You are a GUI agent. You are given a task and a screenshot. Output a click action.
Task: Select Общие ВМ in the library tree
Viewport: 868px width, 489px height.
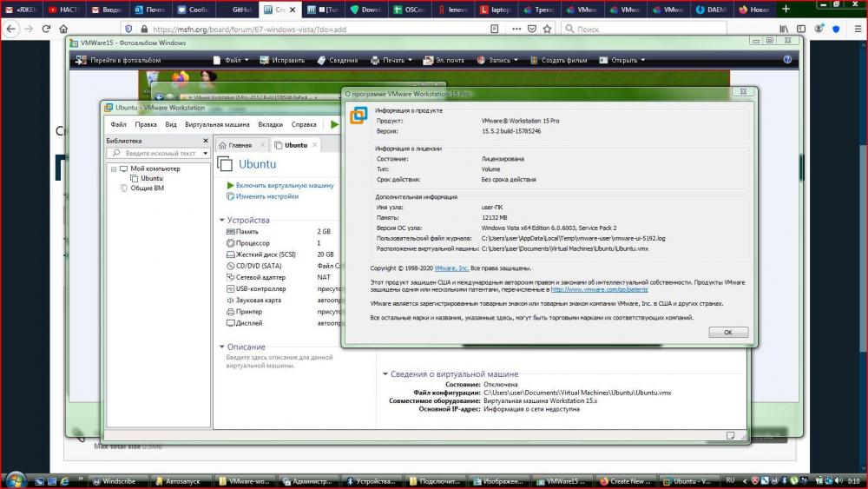(147, 188)
